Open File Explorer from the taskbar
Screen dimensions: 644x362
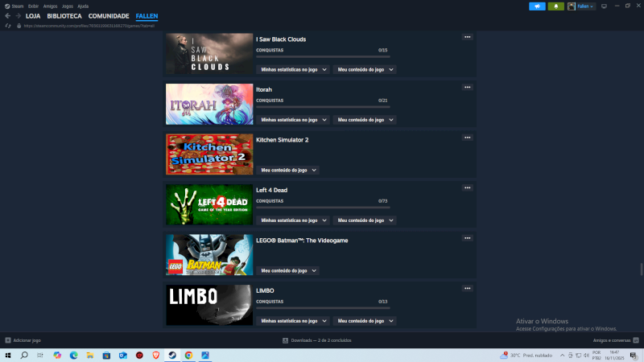pyautogui.click(x=90, y=356)
